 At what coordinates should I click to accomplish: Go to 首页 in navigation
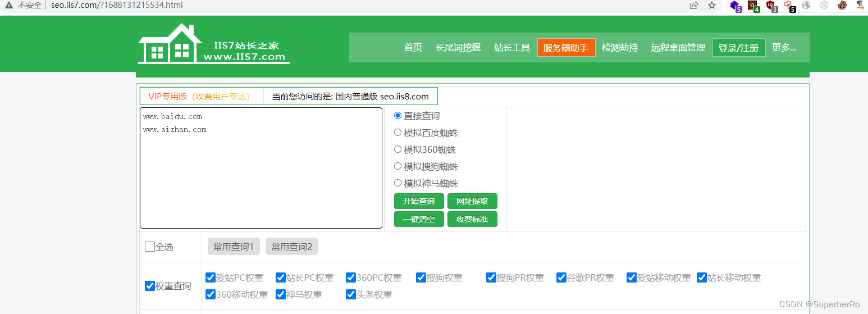tap(413, 48)
